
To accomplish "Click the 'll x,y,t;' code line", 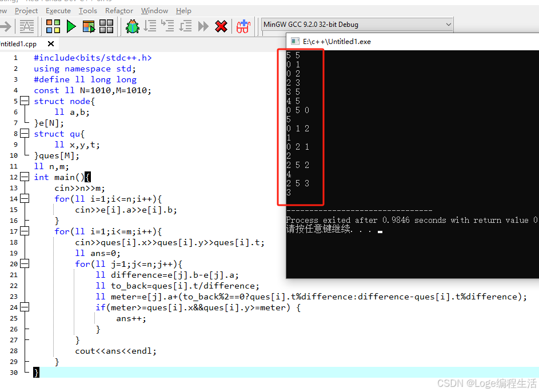I will 77,145.
